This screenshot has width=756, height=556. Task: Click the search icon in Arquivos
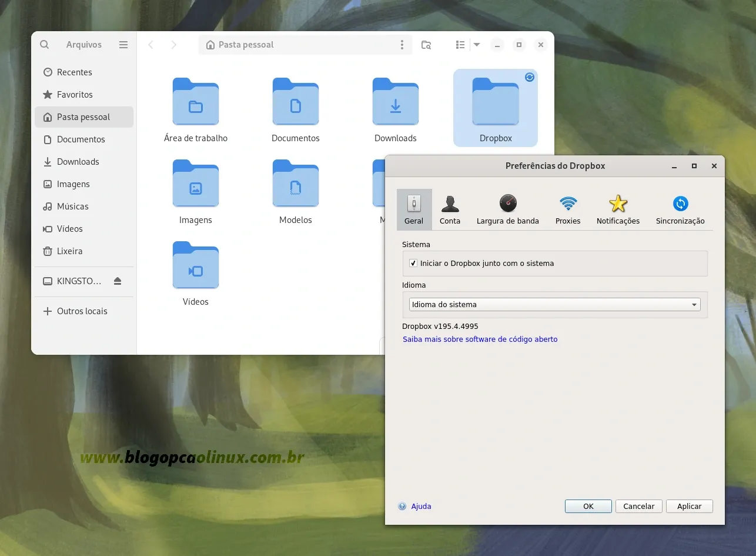[45, 45]
